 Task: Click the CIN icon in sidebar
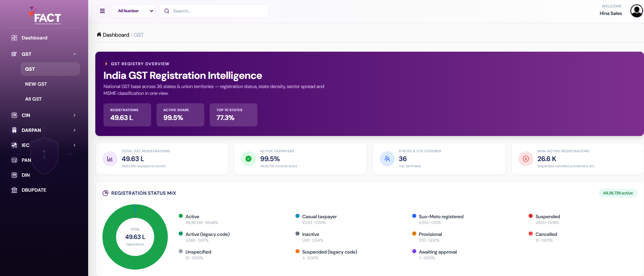pos(14,115)
